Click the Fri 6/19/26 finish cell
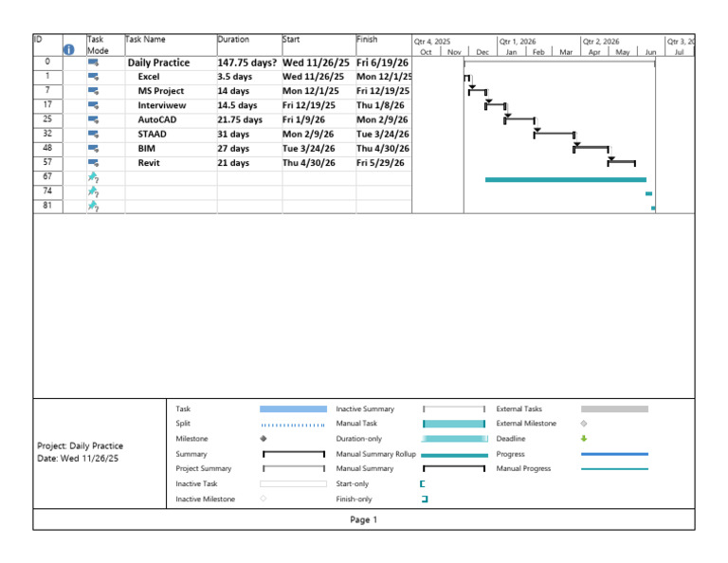This screenshot has width=728, height=563. point(384,63)
